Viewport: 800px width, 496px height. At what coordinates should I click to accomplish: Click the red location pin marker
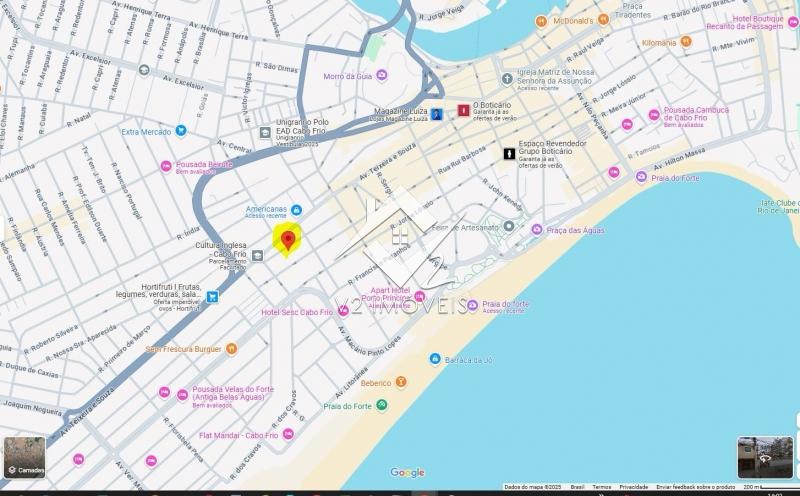[x=288, y=240]
